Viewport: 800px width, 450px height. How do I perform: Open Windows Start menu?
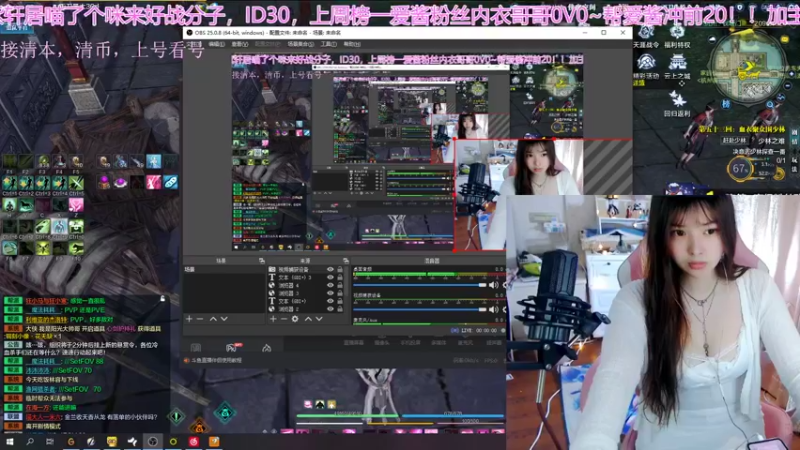click(x=9, y=441)
